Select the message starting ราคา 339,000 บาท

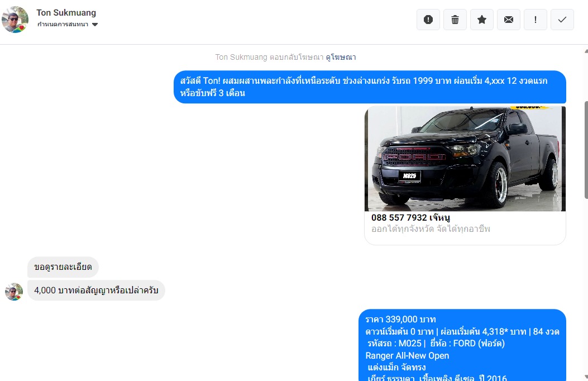(462, 345)
